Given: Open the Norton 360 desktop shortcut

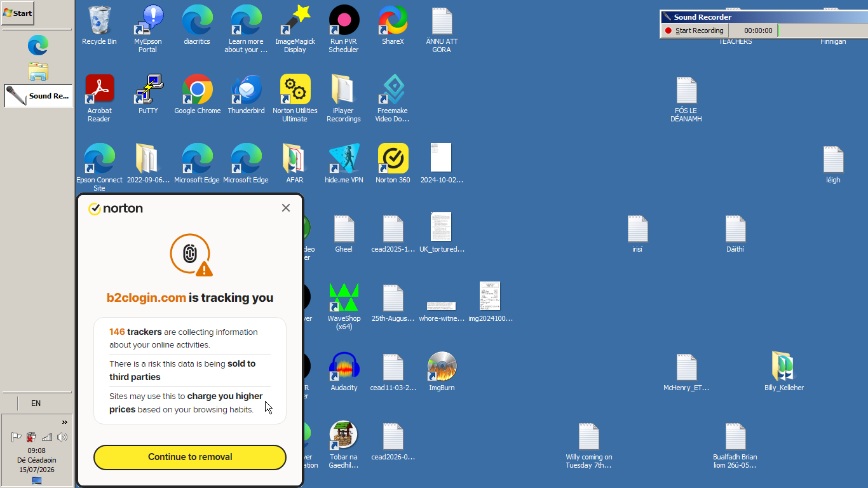Looking at the screenshot, I should pos(393,164).
